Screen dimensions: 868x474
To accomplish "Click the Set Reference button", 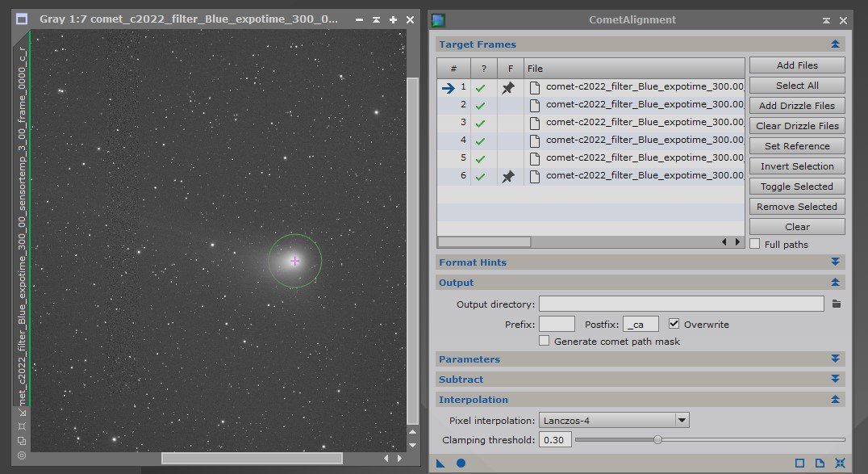I will pos(796,145).
